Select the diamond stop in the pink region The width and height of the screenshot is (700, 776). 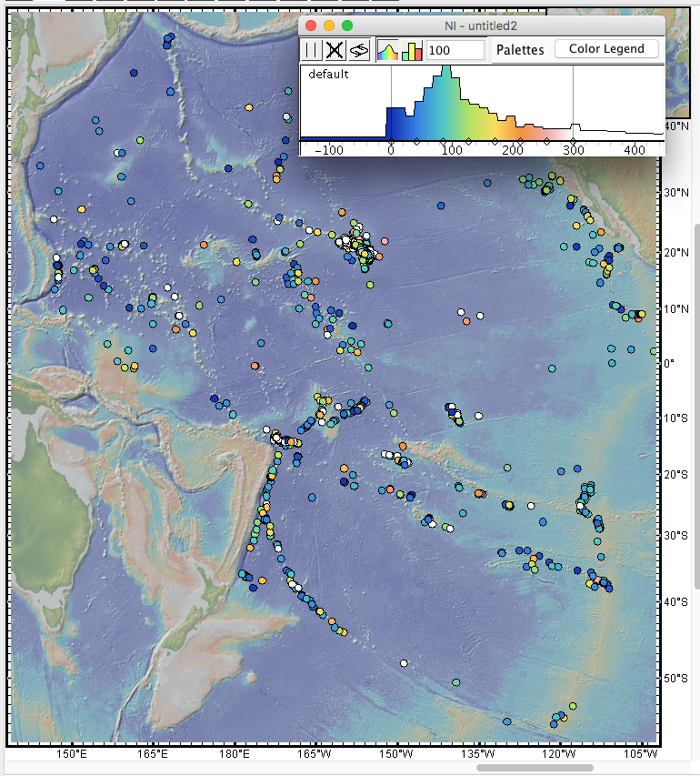pyautogui.click(x=546, y=142)
